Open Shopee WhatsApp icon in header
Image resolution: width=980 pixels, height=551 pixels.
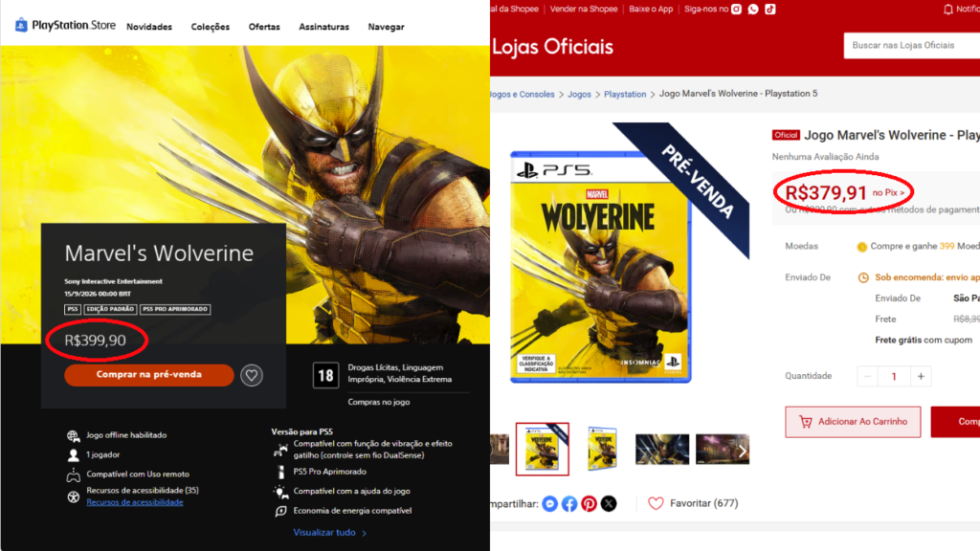coord(753,9)
